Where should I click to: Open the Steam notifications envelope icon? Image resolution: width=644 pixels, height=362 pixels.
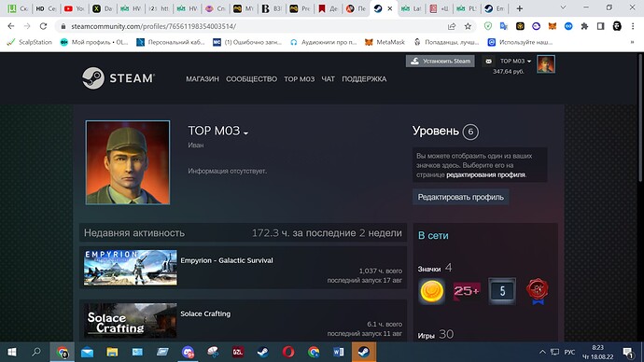(x=488, y=62)
